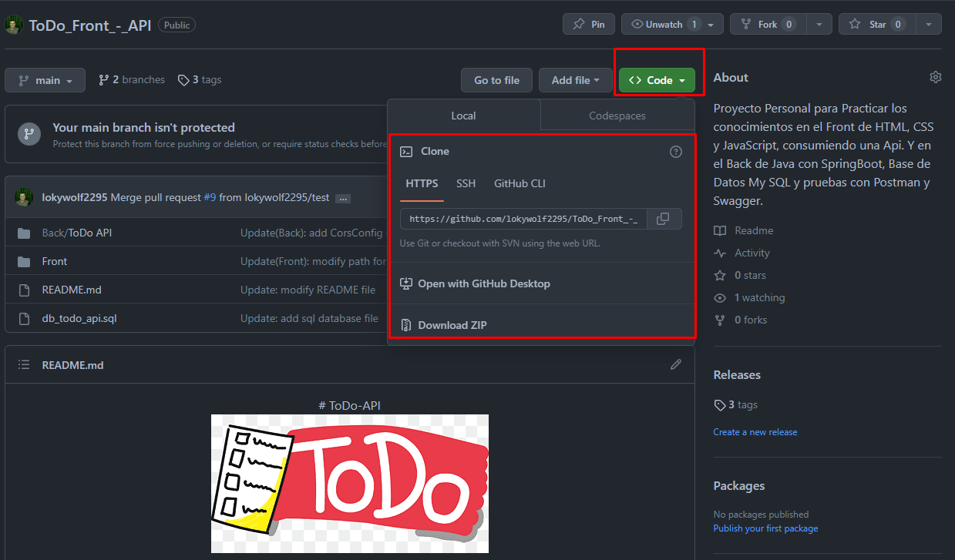
Task: Click the README.md heading in readme panel
Action: click(72, 365)
